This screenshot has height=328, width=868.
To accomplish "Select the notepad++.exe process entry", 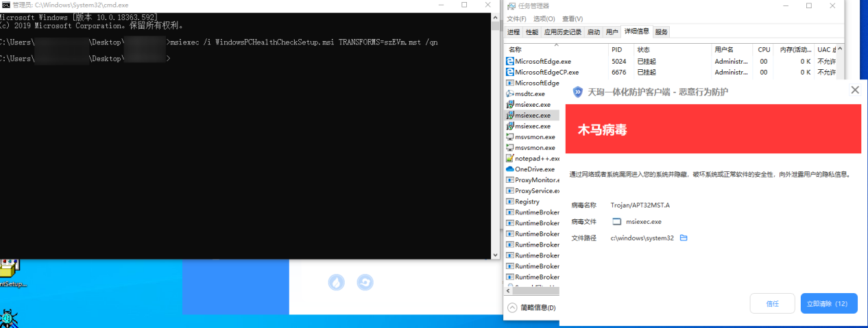I will pos(533,158).
